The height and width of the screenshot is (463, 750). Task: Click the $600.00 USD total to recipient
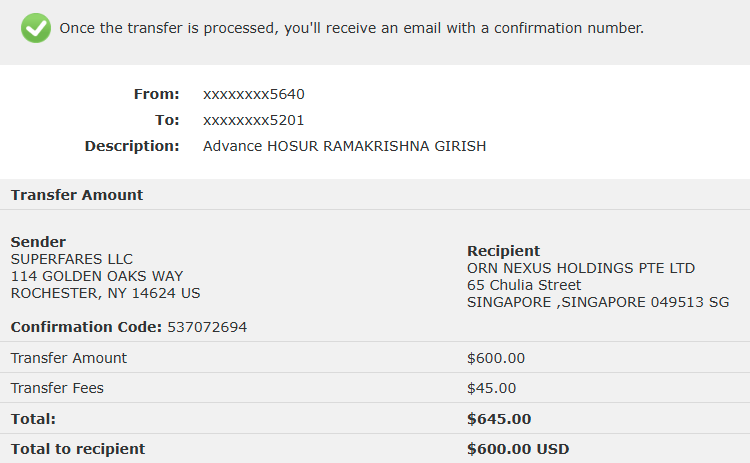(518, 449)
